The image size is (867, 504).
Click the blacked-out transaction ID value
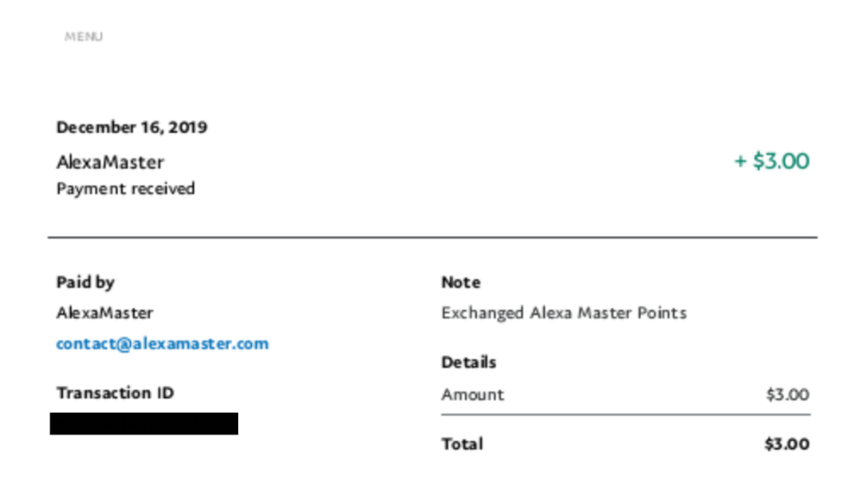144,423
